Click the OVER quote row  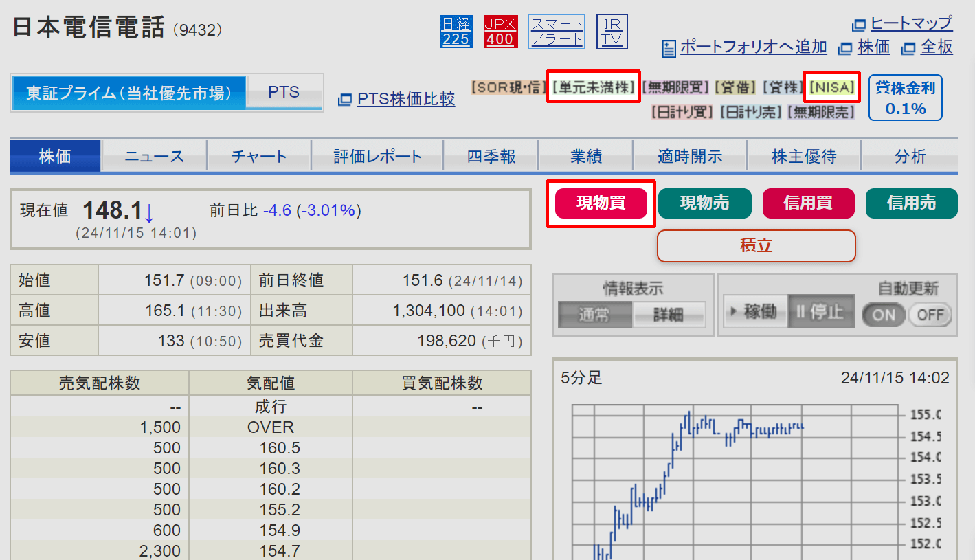[x=271, y=427]
